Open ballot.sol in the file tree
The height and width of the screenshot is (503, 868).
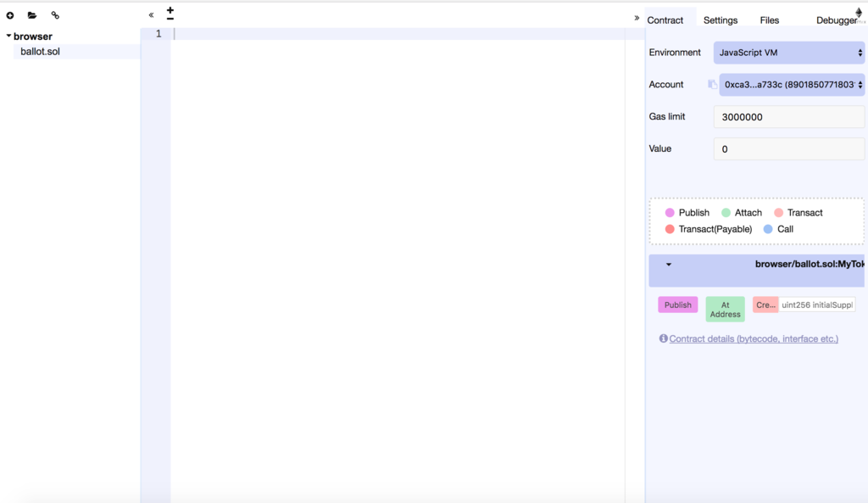tap(40, 52)
